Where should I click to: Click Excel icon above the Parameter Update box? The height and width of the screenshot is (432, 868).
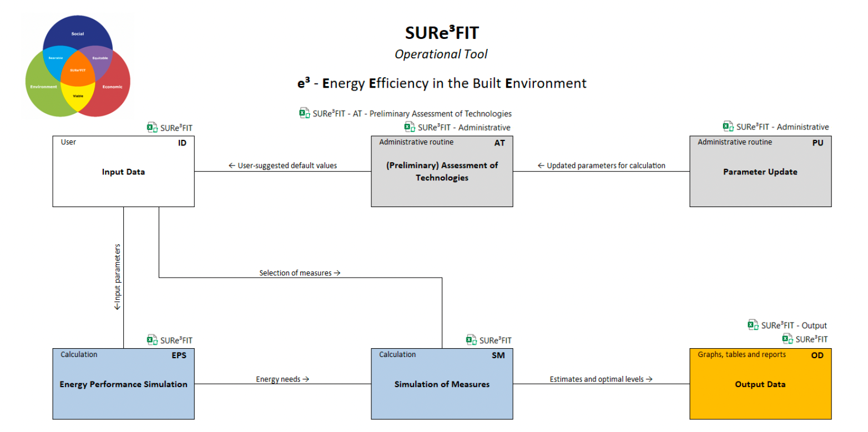tap(728, 127)
